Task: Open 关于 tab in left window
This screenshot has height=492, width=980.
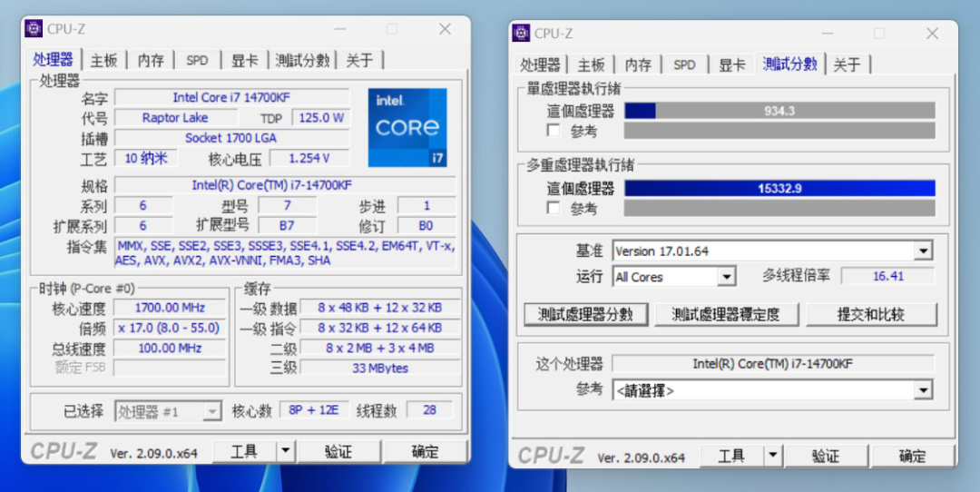Action: point(359,60)
